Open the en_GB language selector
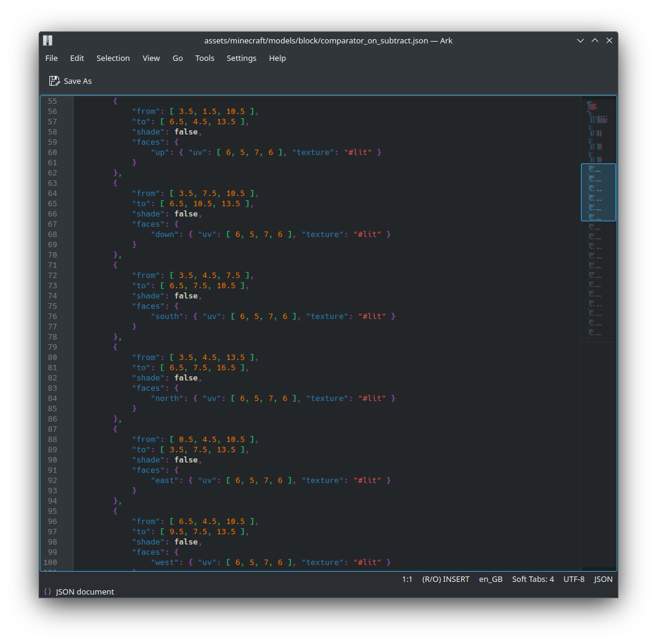The height and width of the screenshot is (644, 657). (x=491, y=579)
